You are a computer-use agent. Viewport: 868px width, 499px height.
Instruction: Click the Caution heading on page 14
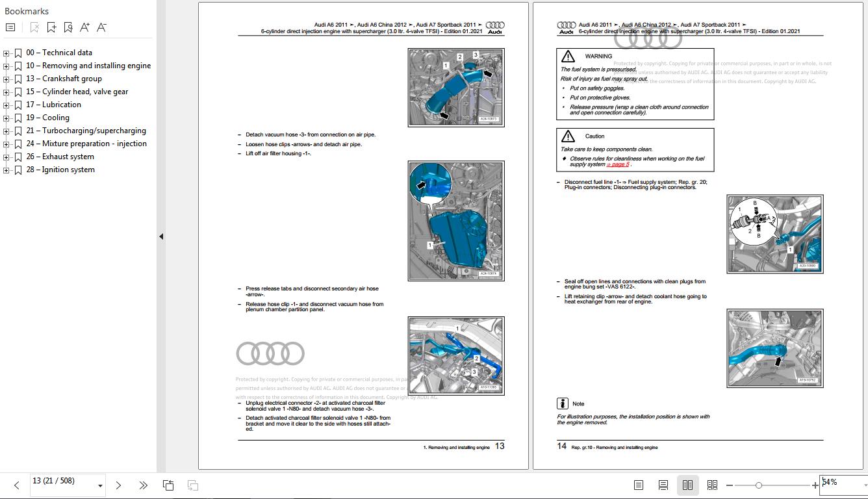tap(594, 136)
